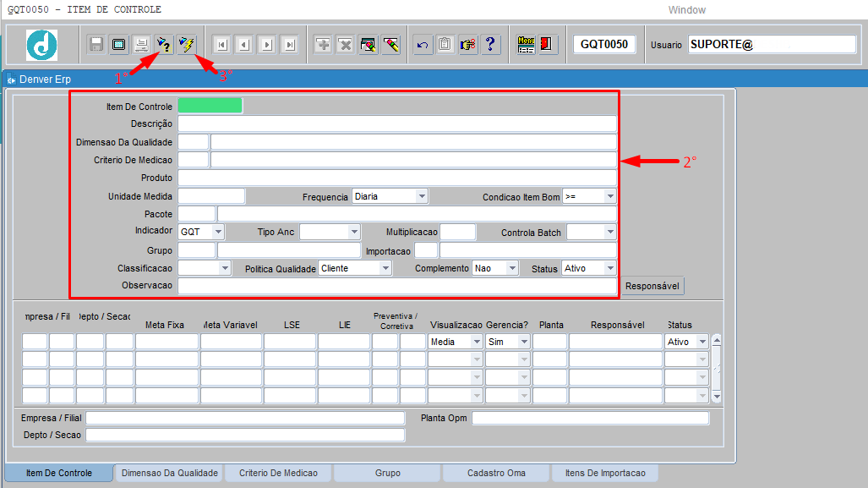Click the Save diskette icon
Image resolution: width=868 pixels, height=488 pixels.
96,44
